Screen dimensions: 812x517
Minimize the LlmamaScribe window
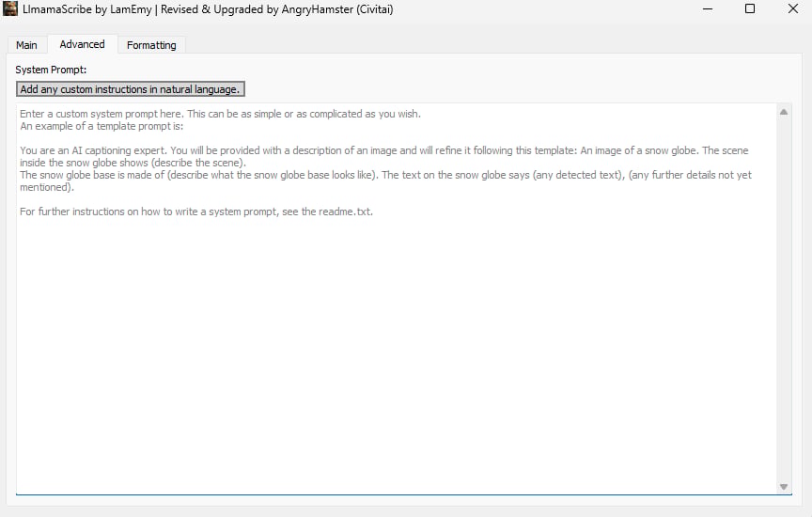point(708,8)
